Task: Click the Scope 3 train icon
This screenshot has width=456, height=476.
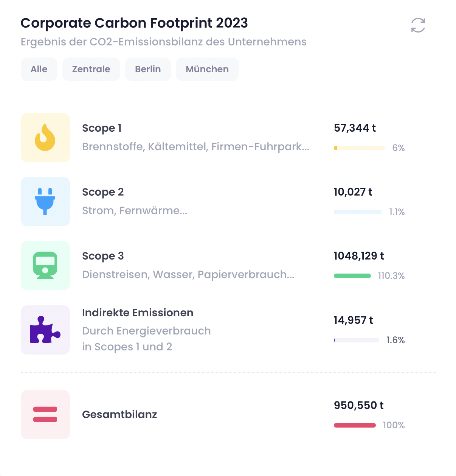Action: tap(45, 266)
